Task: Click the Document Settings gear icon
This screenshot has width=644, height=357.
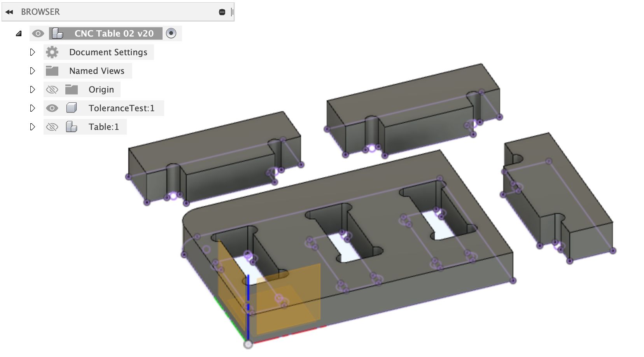Action: pyautogui.click(x=52, y=52)
